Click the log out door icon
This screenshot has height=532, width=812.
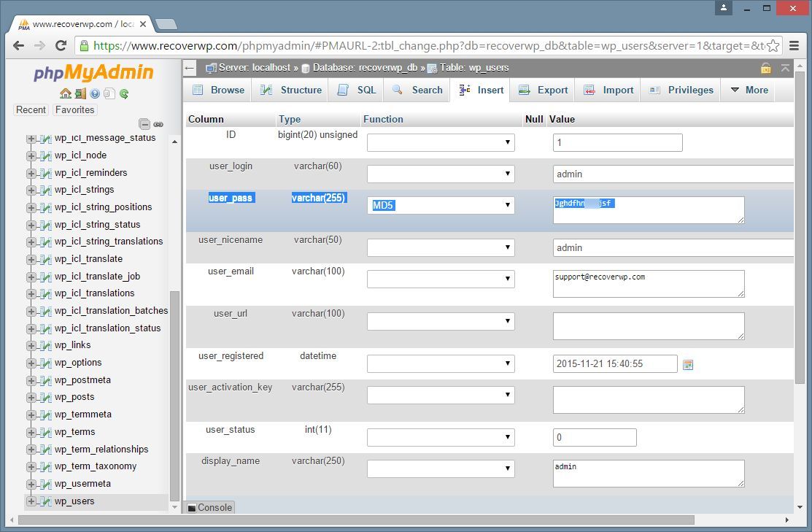[80, 93]
